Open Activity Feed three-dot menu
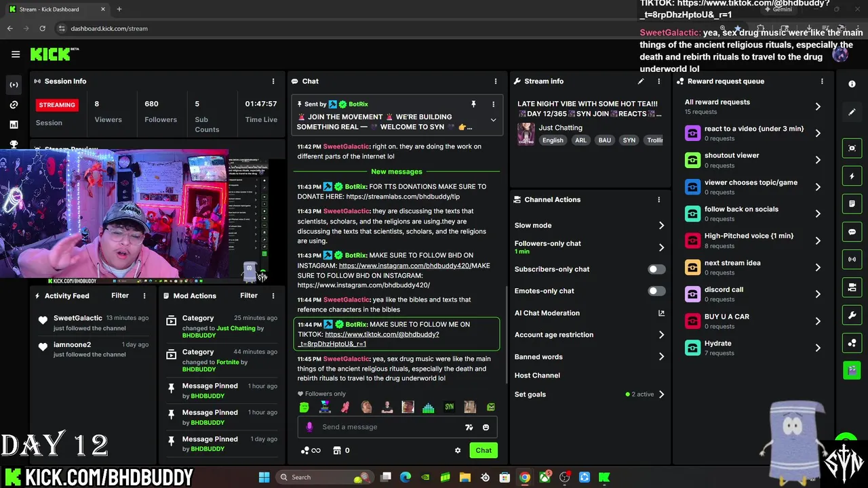868x488 pixels. pyautogui.click(x=144, y=296)
